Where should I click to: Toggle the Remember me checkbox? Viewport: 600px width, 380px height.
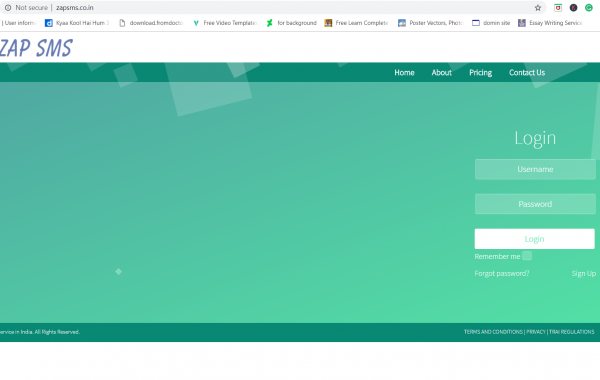[527, 256]
